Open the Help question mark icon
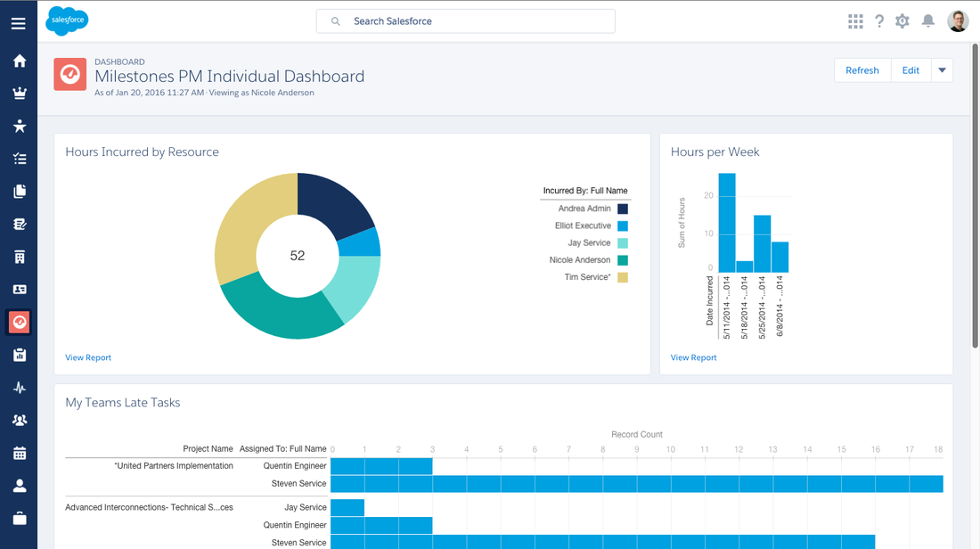Screen dimensions: 980x549 pos(879,21)
